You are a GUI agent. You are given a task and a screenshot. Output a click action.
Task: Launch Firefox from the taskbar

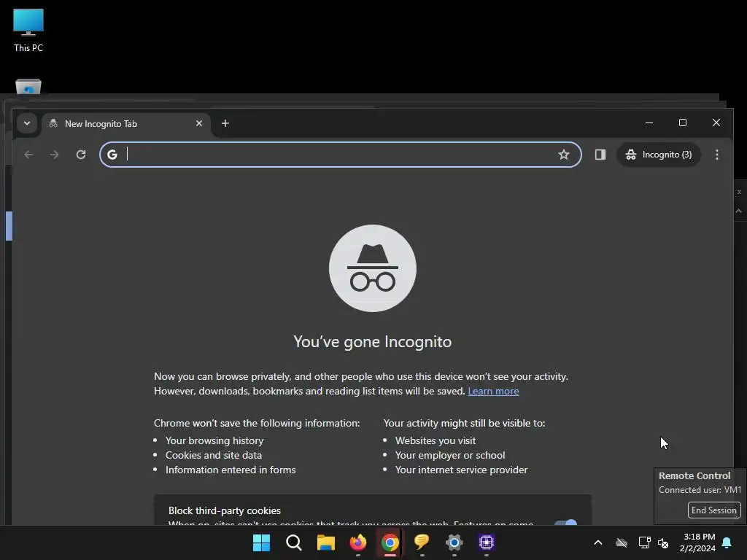tap(357, 542)
